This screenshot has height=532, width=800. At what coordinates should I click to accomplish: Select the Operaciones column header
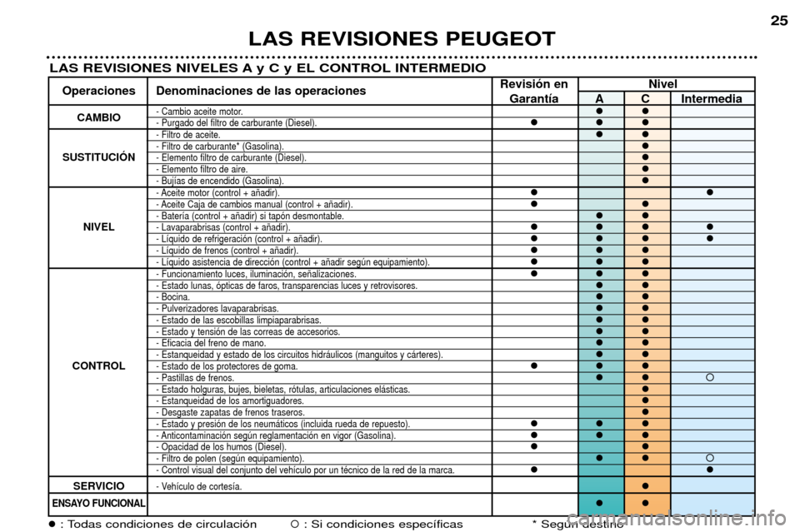point(98,92)
